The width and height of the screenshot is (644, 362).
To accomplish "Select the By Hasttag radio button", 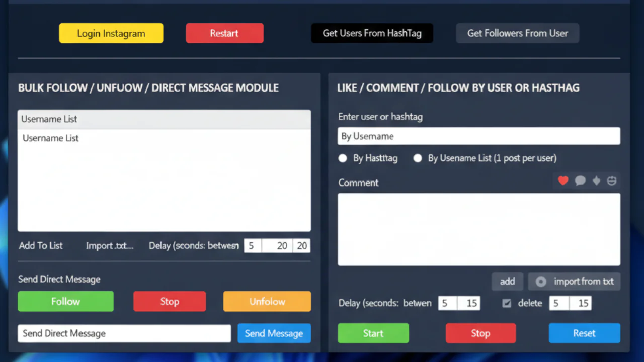I will tap(343, 158).
